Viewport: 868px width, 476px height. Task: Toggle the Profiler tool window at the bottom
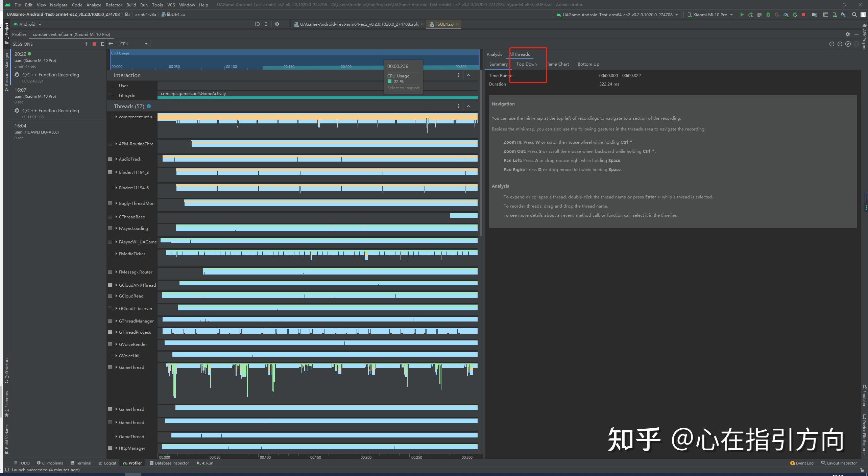click(x=132, y=463)
